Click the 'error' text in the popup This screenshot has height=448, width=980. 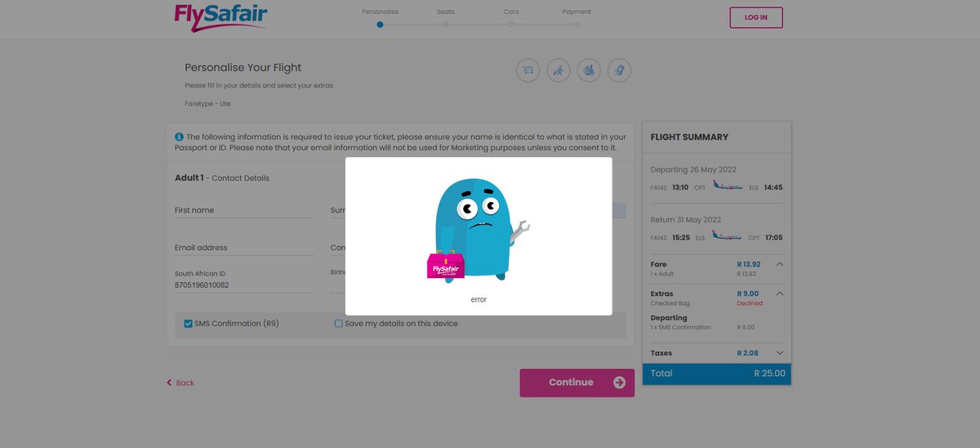(479, 300)
